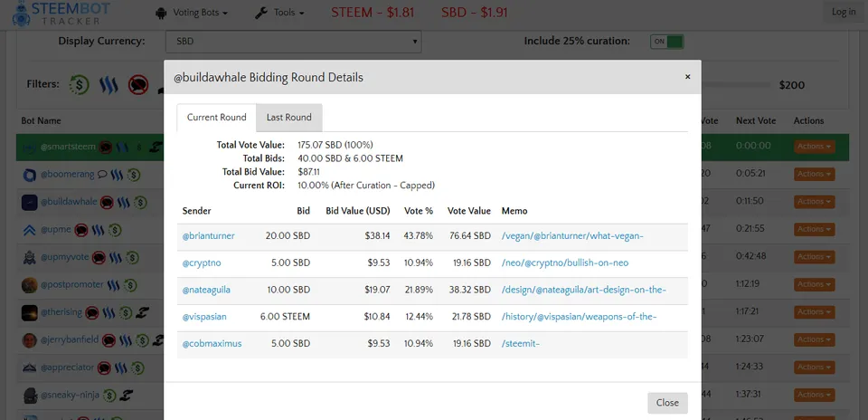Expand Actions for the @smartsteem row

pyautogui.click(x=815, y=147)
